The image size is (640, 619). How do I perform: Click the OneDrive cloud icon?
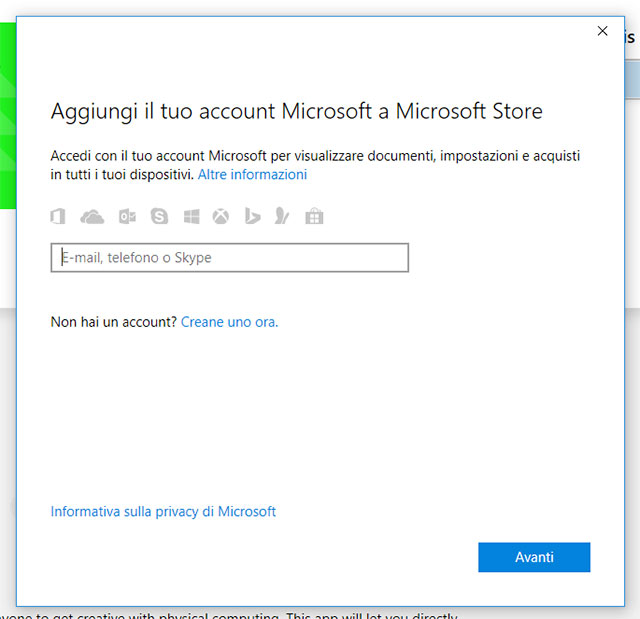(92, 216)
